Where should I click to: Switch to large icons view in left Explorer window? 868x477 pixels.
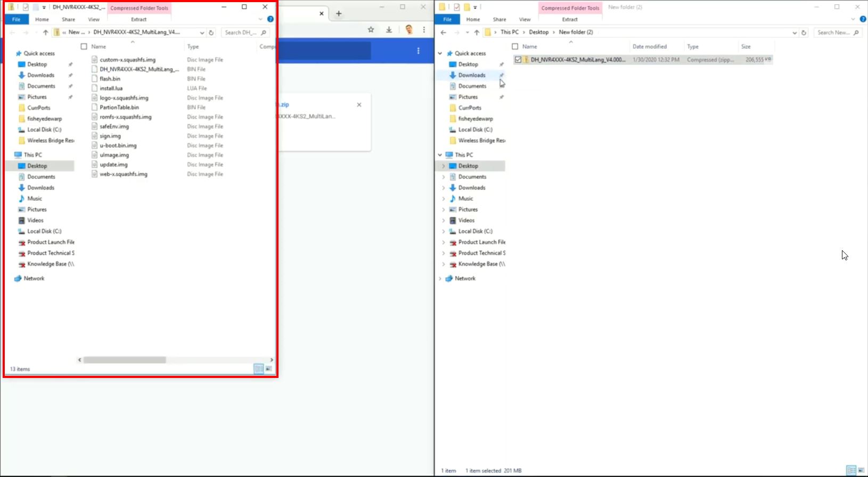pos(269,368)
